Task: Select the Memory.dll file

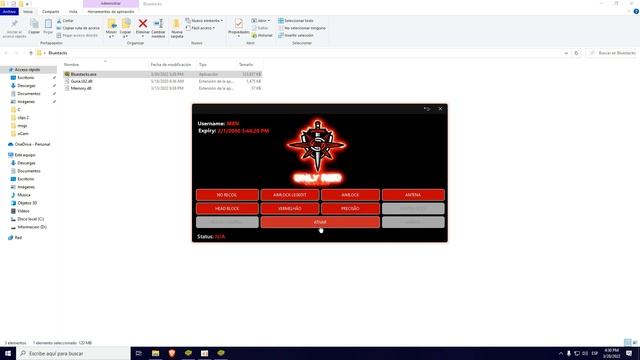Action: (81, 88)
